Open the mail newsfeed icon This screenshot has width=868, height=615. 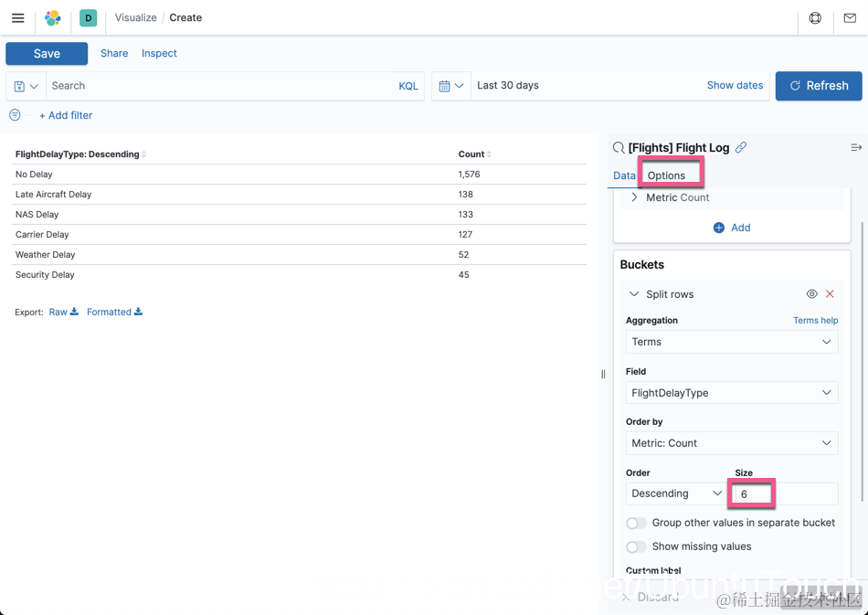coord(850,18)
